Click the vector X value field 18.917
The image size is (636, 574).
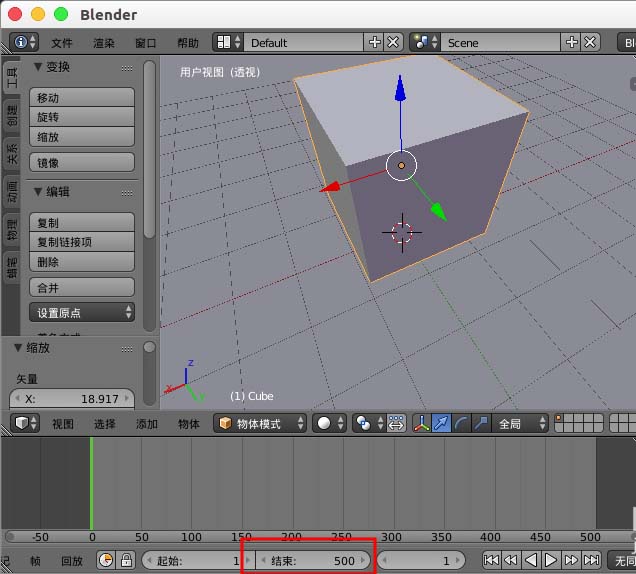(x=72, y=399)
